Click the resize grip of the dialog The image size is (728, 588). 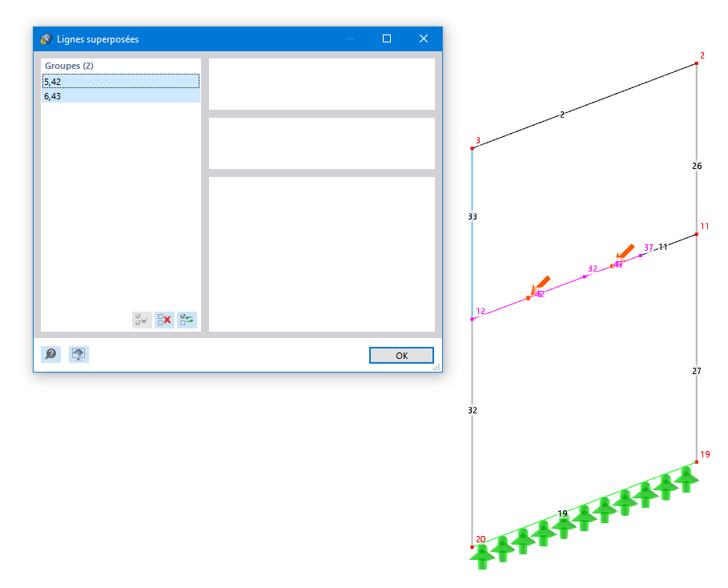point(436,367)
